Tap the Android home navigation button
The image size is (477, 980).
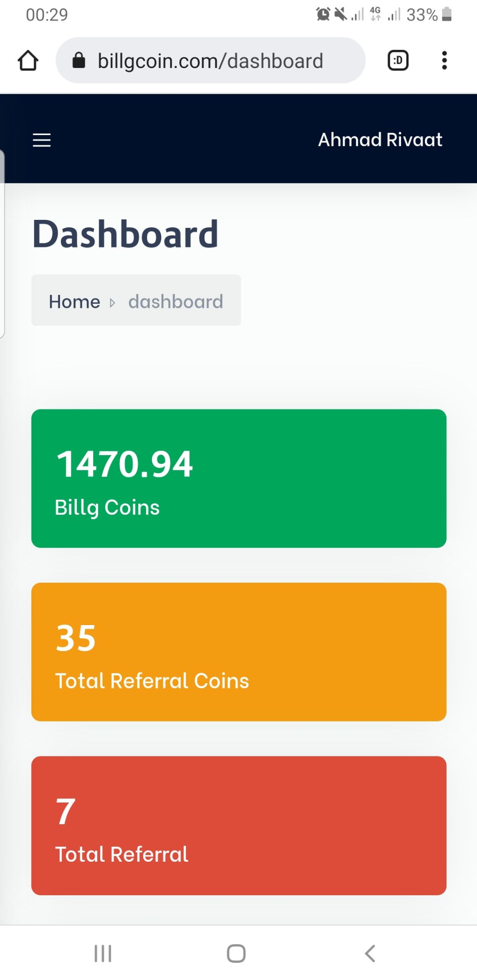(236, 953)
